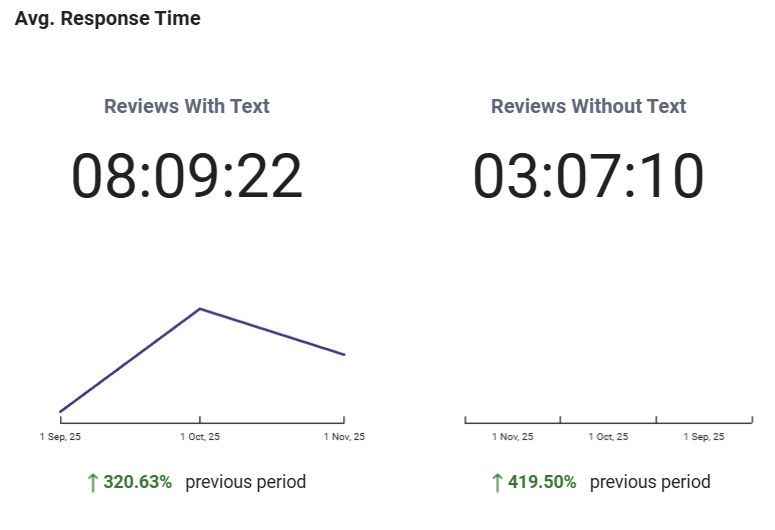Viewport: 775px width, 530px height.
Task: Click "1 Oct, 25" axis label under Reviews Without Text
Action: pos(608,437)
